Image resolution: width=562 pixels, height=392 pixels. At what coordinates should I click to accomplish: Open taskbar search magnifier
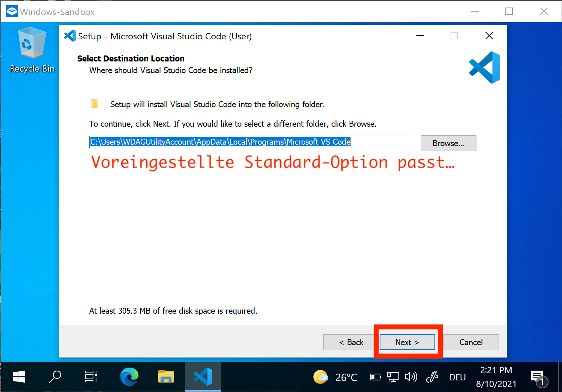pyautogui.click(x=55, y=377)
